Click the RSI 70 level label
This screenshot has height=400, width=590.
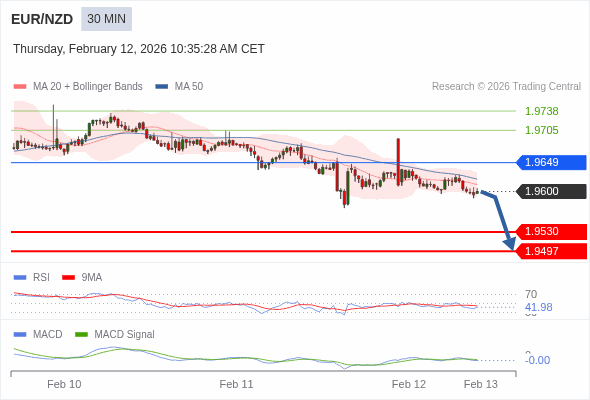tap(531, 294)
